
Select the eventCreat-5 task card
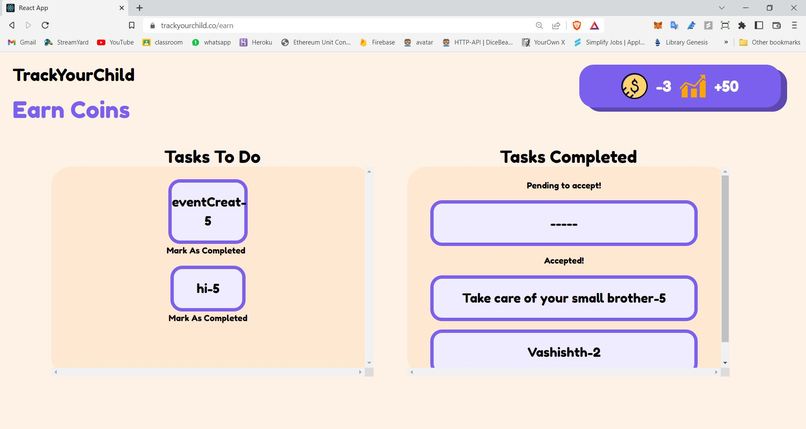coord(208,211)
